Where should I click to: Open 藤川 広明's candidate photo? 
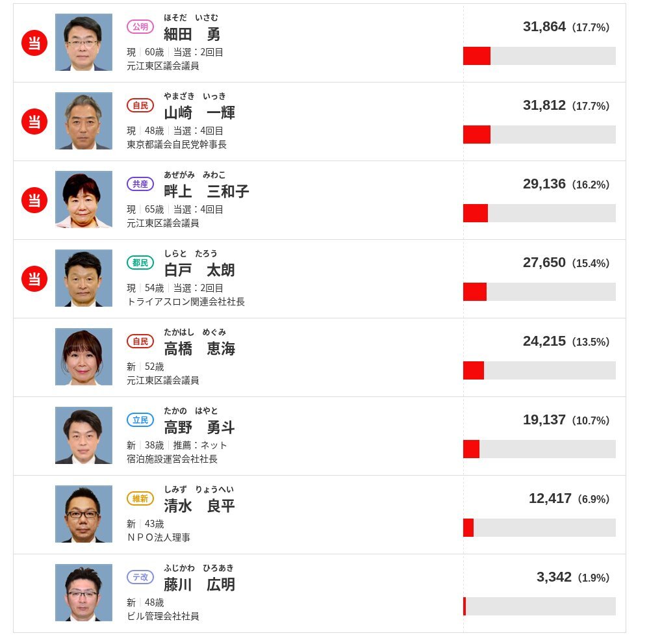[84, 593]
